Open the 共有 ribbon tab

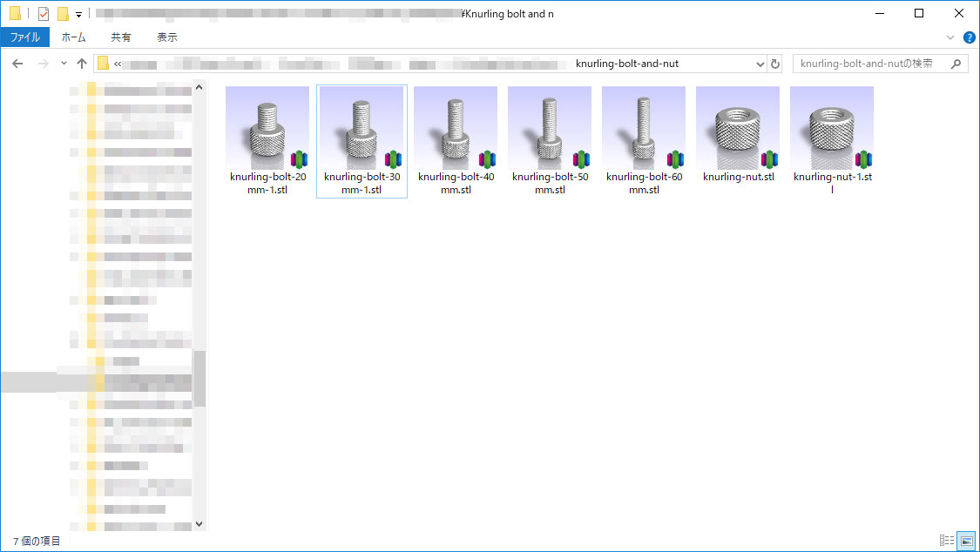(121, 37)
